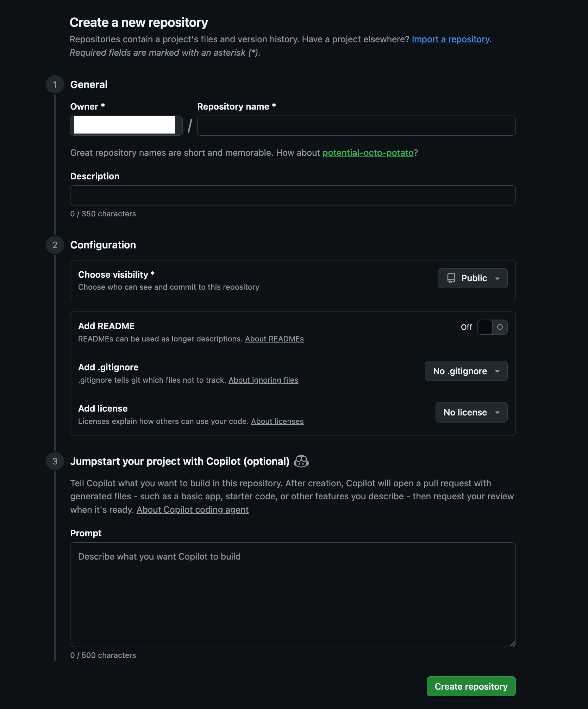The width and height of the screenshot is (588, 709).
Task: Open the Owner selector dropdown
Action: tap(126, 125)
